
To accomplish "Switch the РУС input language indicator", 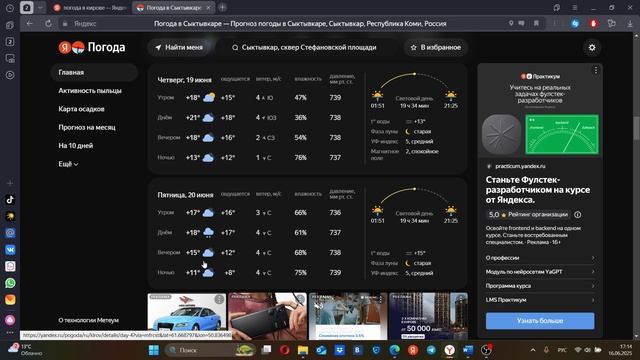I will point(562,350).
